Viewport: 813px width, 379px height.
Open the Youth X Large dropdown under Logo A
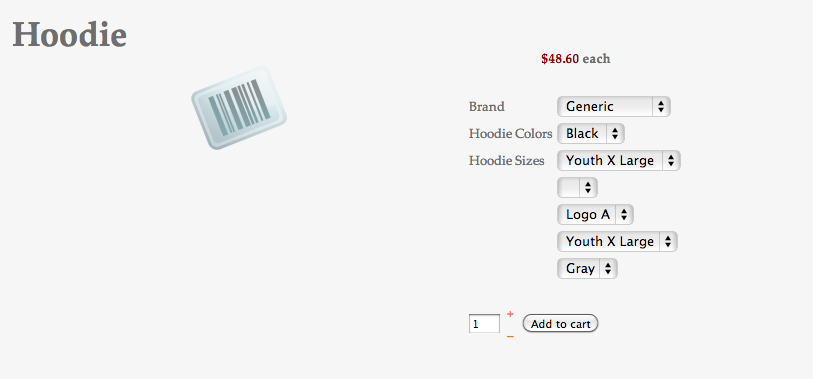click(x=618, y=242)
